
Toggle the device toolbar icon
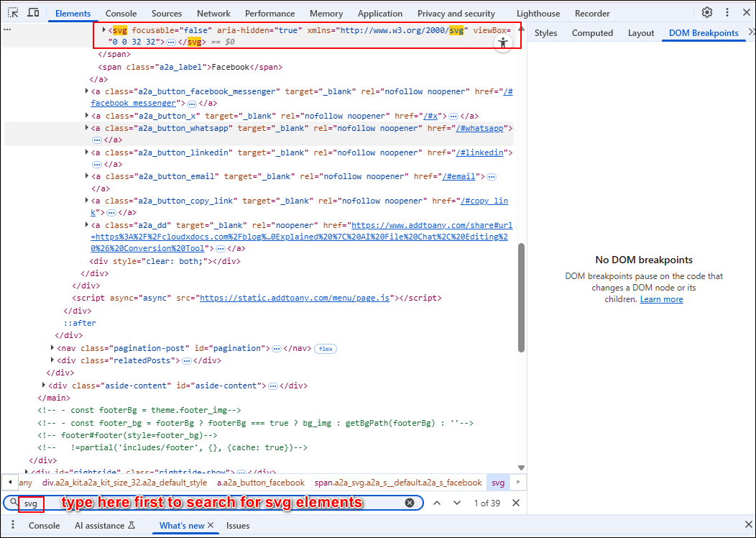click(x=33, y=13)
